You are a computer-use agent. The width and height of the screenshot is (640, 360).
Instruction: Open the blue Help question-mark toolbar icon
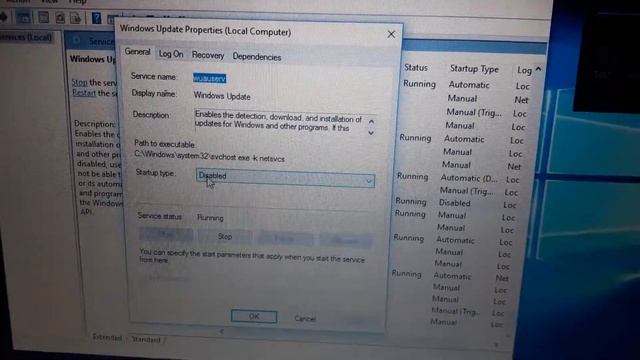pyautogui.click(x=96, y=18)
